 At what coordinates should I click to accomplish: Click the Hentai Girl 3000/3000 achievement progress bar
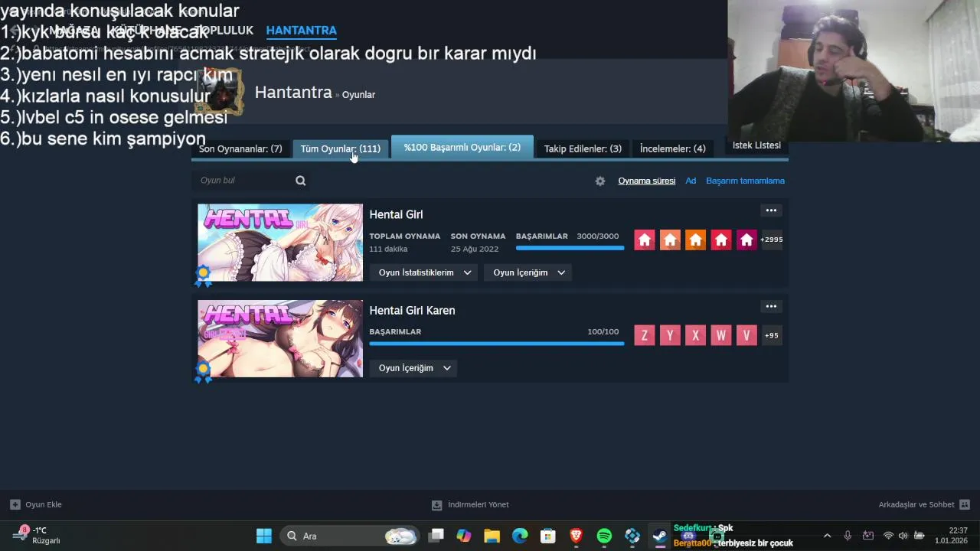click(x=570, y=248)
